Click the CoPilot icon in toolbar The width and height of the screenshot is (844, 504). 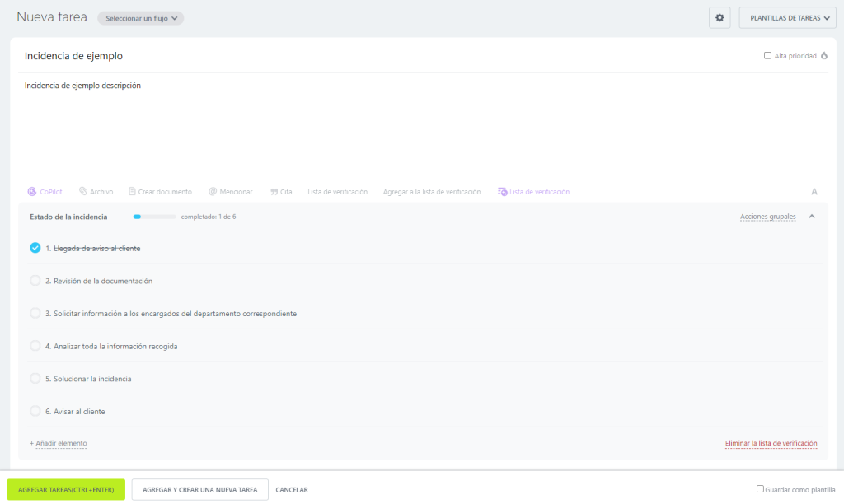(x=32, y=192)
